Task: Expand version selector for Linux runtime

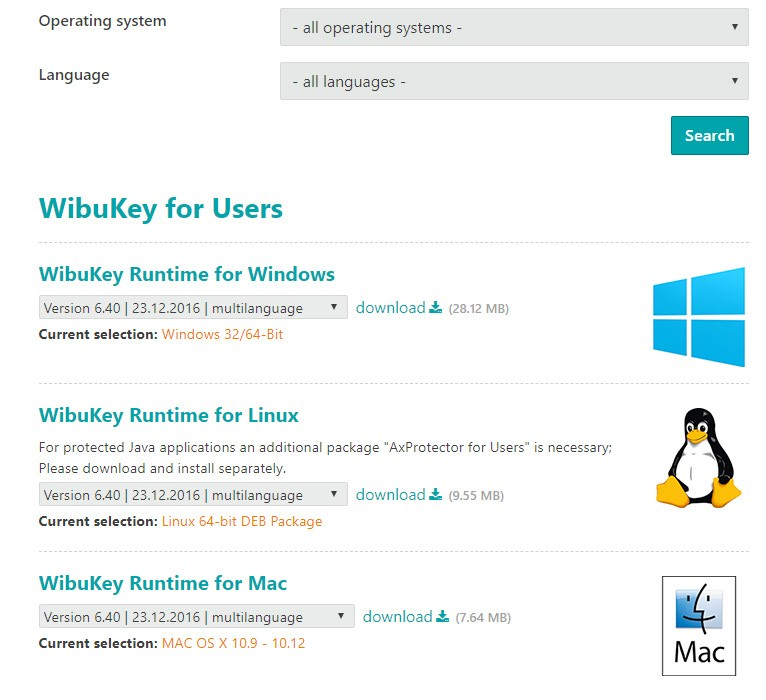Action: point(193,495)
